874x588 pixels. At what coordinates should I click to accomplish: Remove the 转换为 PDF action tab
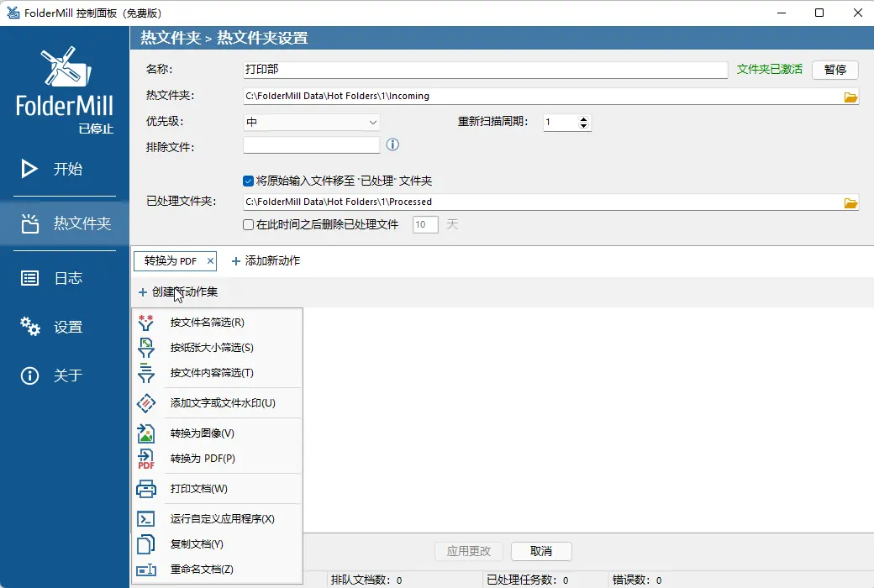click(x=210, y=261)
